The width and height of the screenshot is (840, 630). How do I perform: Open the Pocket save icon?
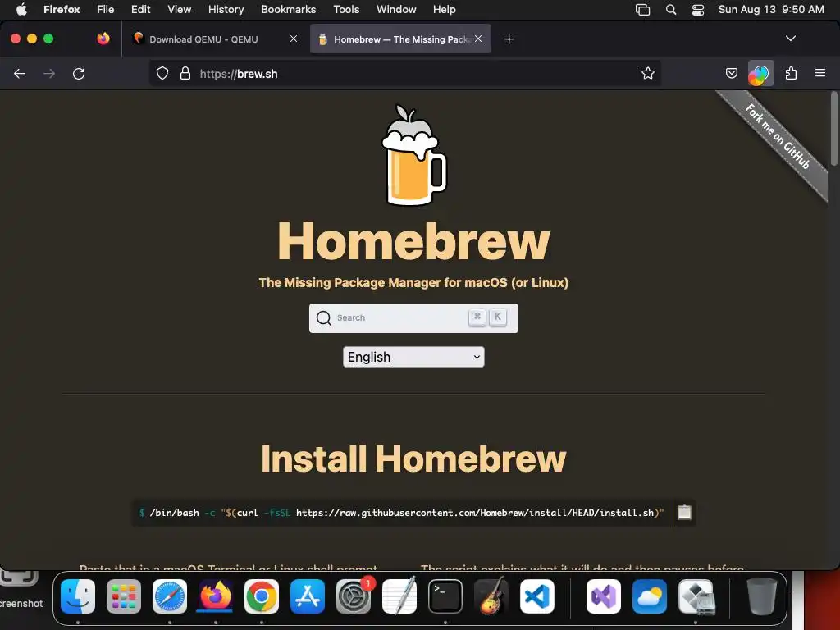[x=731, y=73]
